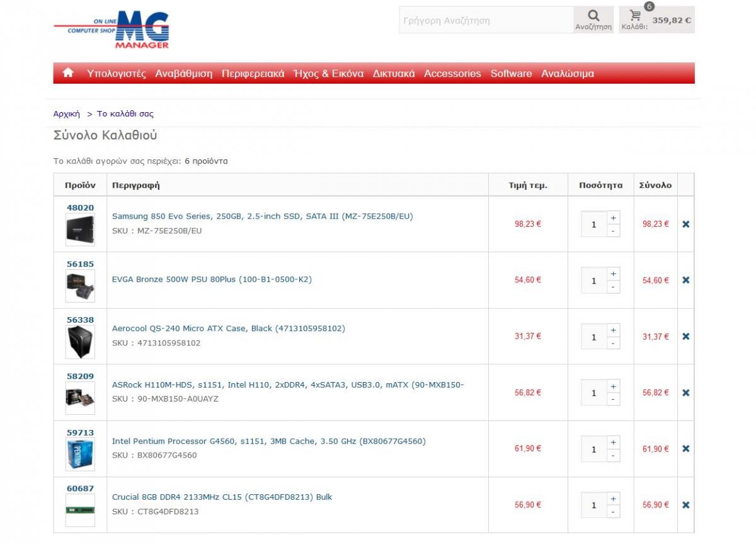Remove ASRock H110M-HDS from cart
The image size is (756, 544).
[685, 393]
